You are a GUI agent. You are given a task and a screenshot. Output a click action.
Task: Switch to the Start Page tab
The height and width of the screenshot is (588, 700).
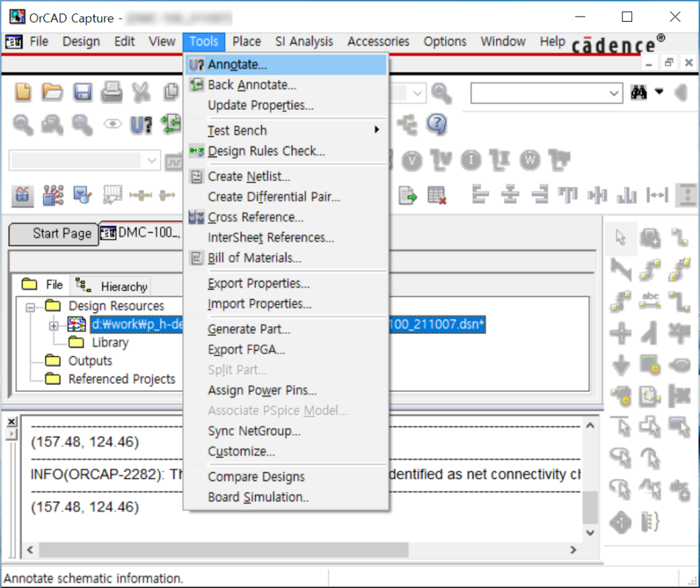[54, 233]
